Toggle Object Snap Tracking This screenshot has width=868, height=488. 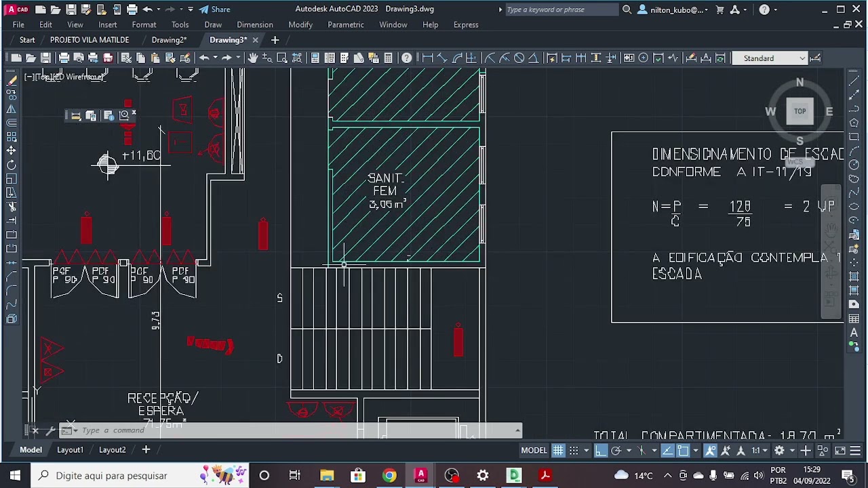[668, 451]
